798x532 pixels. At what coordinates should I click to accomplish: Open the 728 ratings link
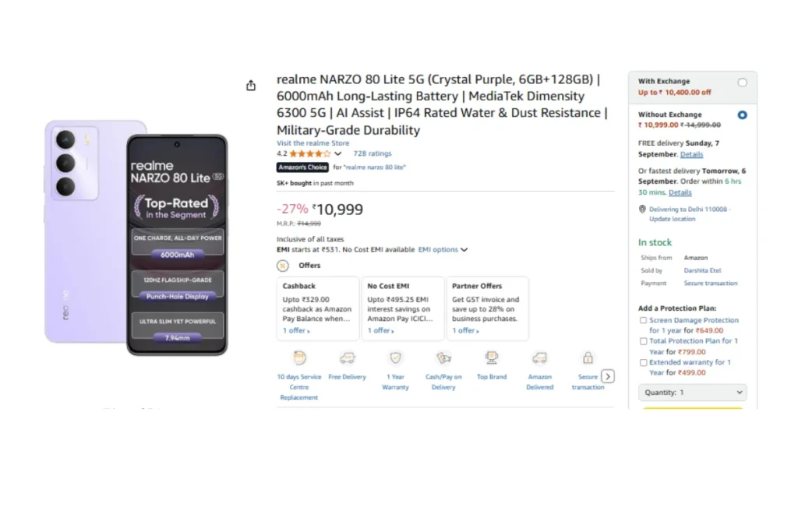point(373,154)
